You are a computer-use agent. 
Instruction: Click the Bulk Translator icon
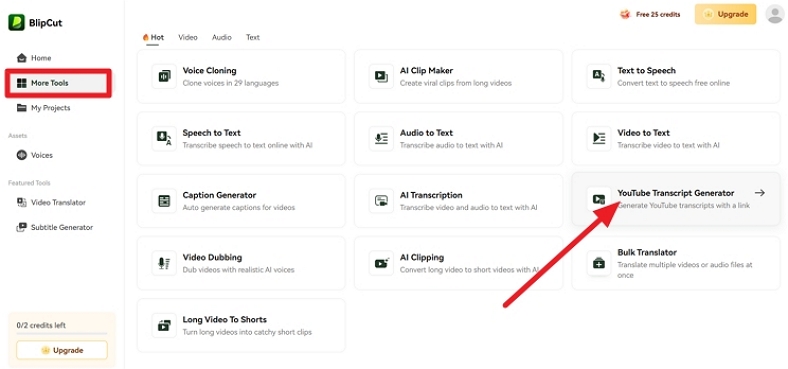[599, 263]
